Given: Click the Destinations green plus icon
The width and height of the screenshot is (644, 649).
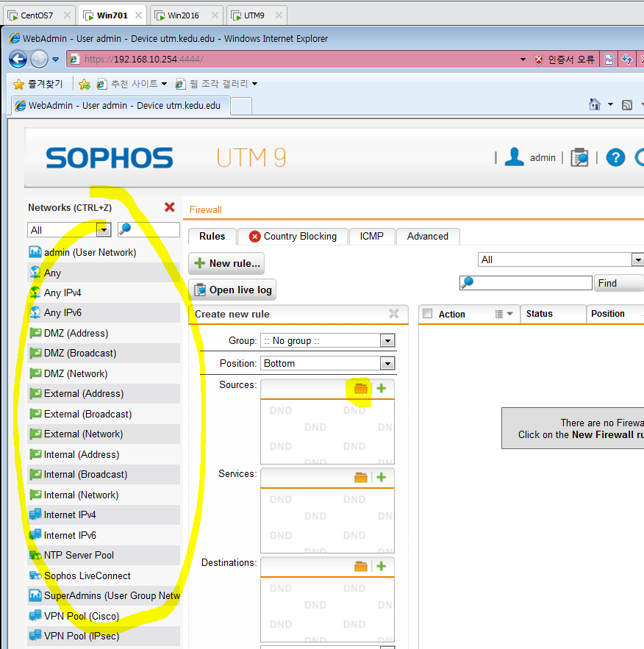Looking at the screenshot, I should point(382,566).
